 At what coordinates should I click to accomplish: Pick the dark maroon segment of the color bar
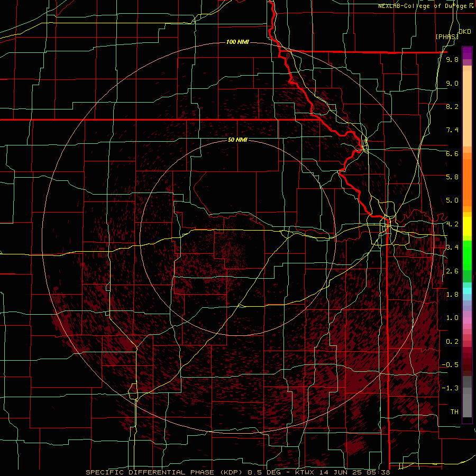467,364
